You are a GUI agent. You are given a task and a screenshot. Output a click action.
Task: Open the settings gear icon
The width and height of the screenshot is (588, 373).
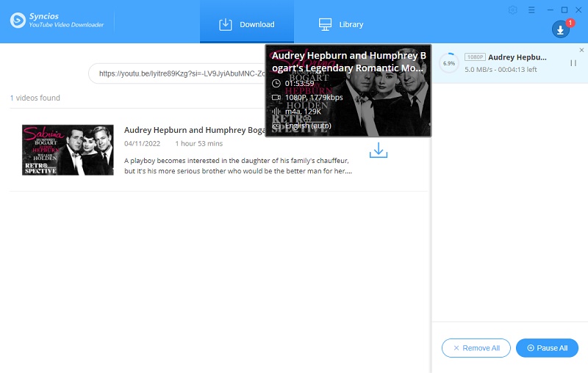click(x=512, y=10)
